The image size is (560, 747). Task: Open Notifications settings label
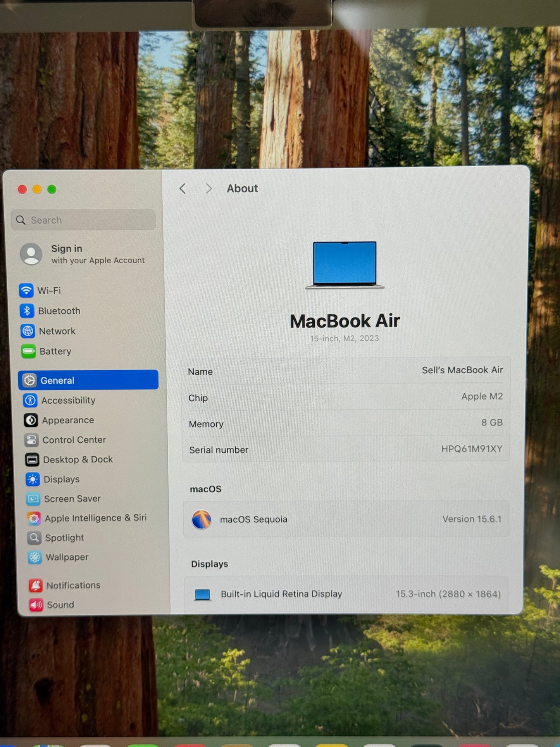click(74, 585)
